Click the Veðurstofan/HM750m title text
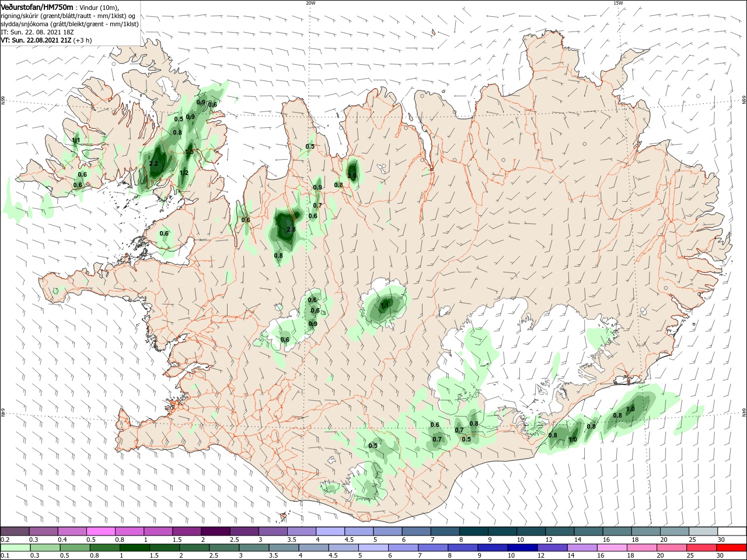 pyautogui.click(x=37, y=7)
